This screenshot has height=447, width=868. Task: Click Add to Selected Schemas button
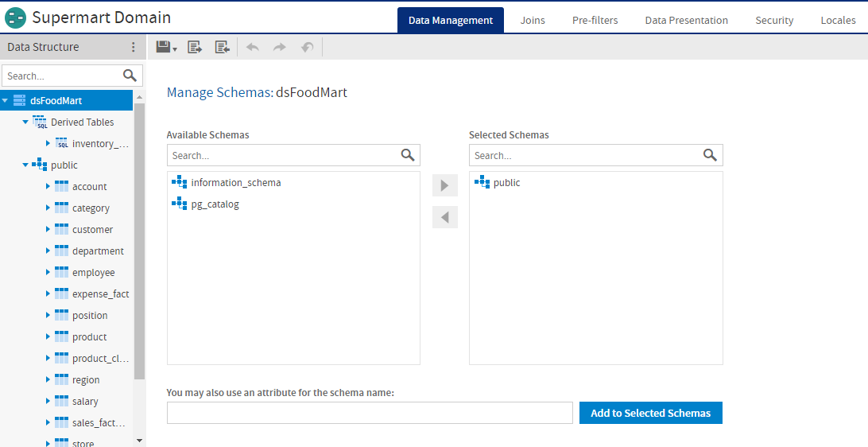[x=650, y=413]
